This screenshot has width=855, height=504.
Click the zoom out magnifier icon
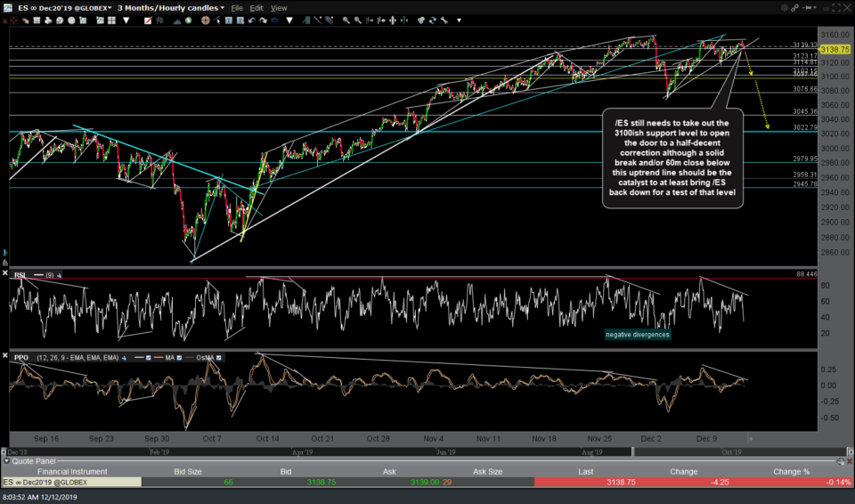[357, 20]
